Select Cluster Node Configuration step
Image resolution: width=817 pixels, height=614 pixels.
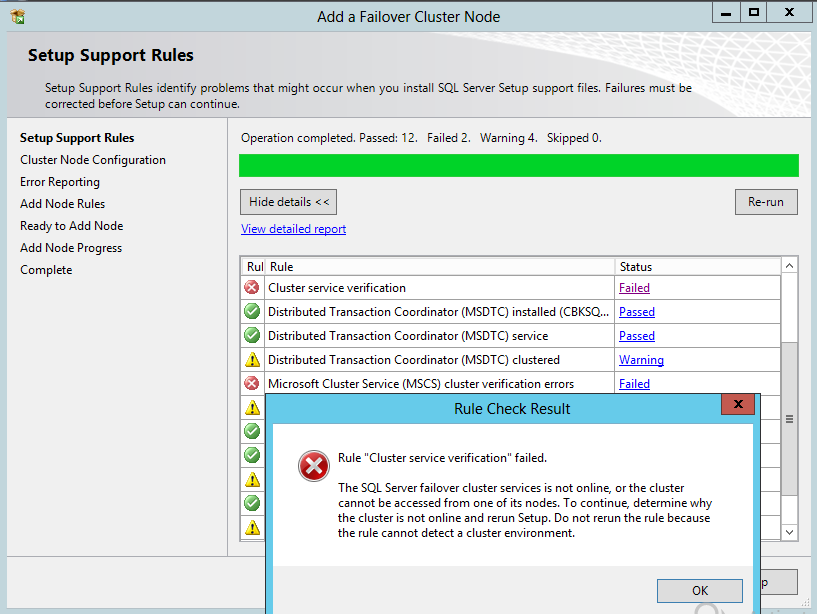[93, 159]
